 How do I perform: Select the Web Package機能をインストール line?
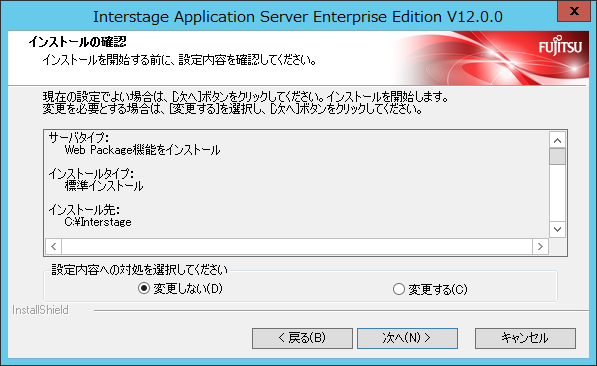(x=142, y=150)
